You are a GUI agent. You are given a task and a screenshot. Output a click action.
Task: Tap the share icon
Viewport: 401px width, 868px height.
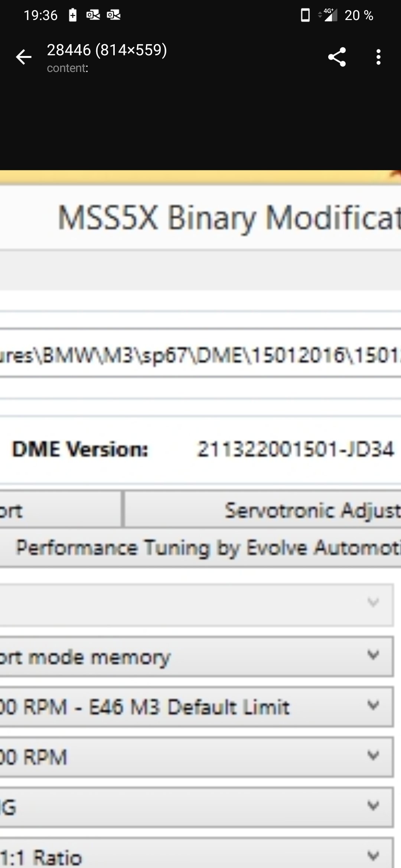pyautogui.click(x=337, y=57)
